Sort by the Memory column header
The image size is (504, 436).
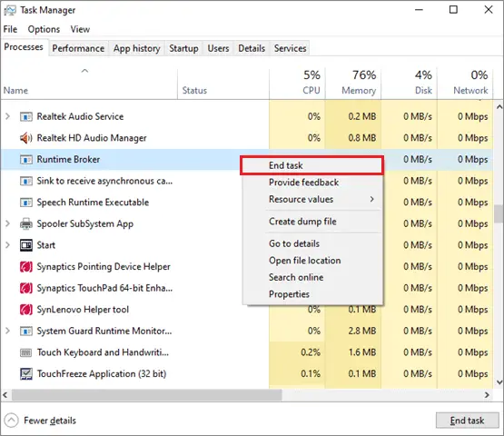pos(353,83)
